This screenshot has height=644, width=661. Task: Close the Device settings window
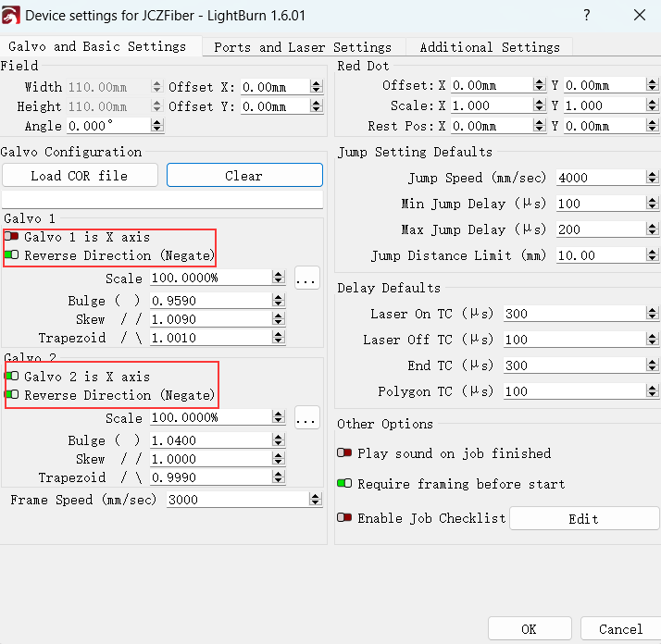640,16
